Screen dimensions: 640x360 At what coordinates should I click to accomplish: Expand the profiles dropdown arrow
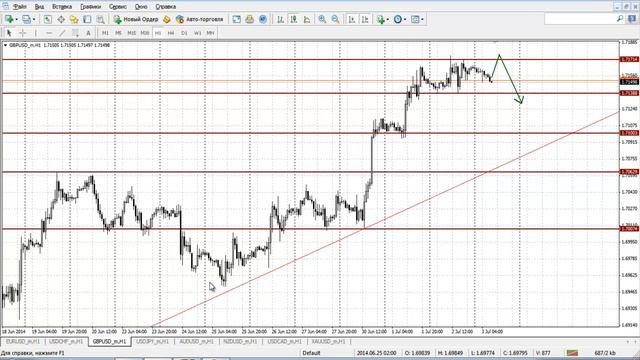pyautogui.click(x=34, y=19)
